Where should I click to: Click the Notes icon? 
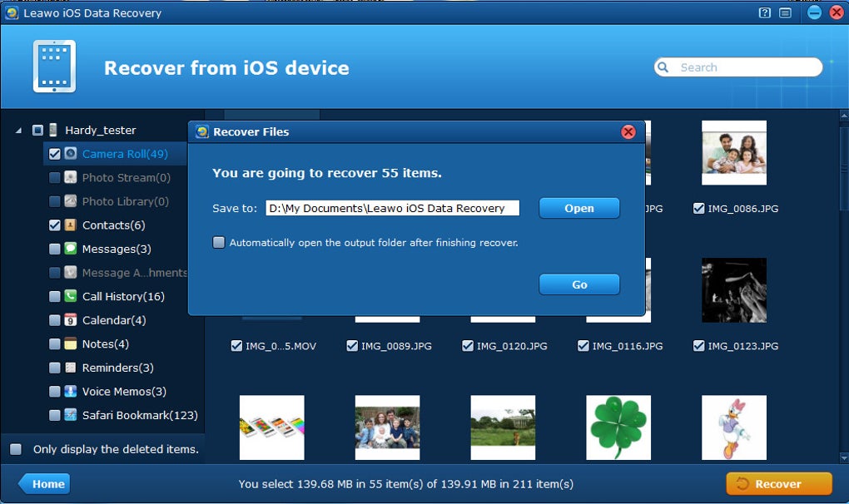coord(71,344)
